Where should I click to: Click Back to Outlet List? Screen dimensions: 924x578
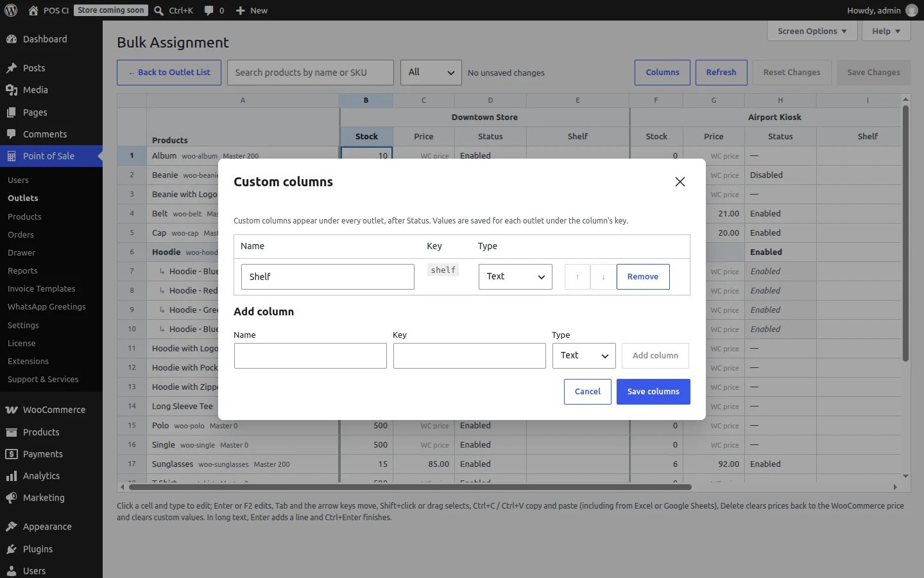[x=169, y=73]
